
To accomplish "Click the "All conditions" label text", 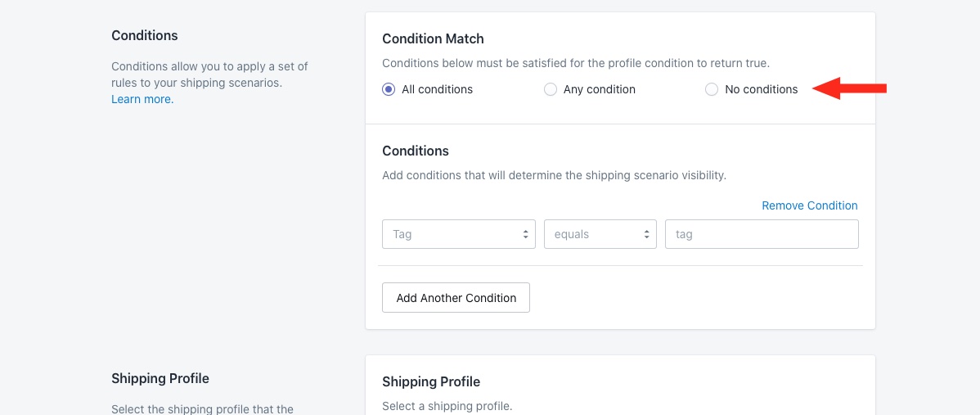I will coord(438,89).
